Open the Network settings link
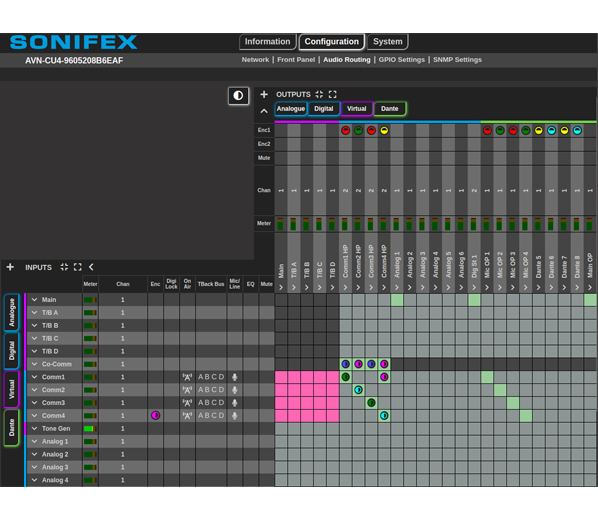The height and width of the screenshot is (519, 598). point(255,60)
